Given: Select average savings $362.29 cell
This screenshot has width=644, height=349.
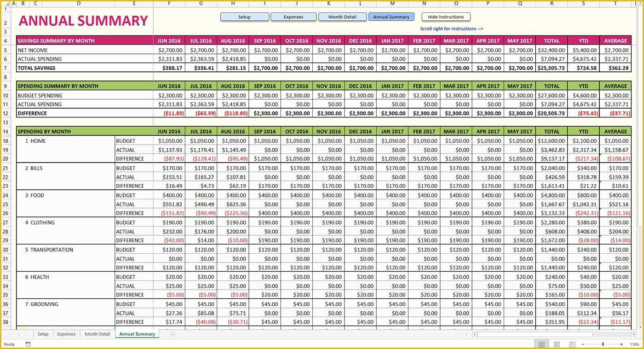Looking at the screenshot, I should tap(615, 68).
